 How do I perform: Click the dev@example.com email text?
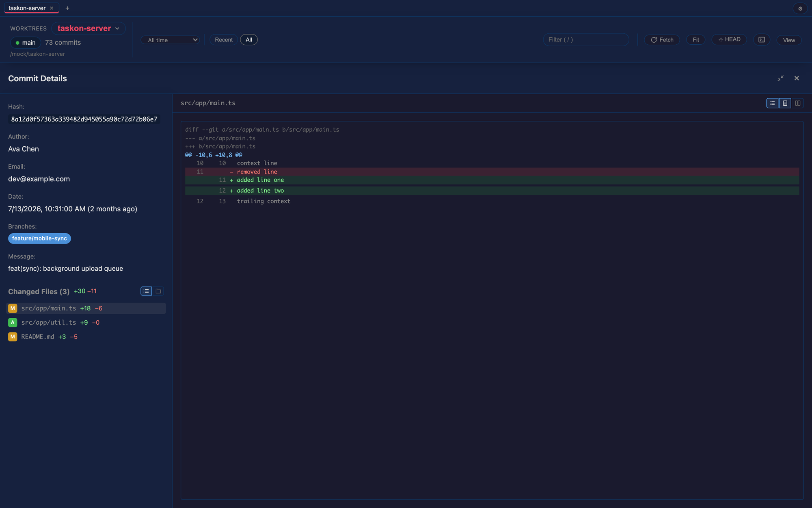39,179
